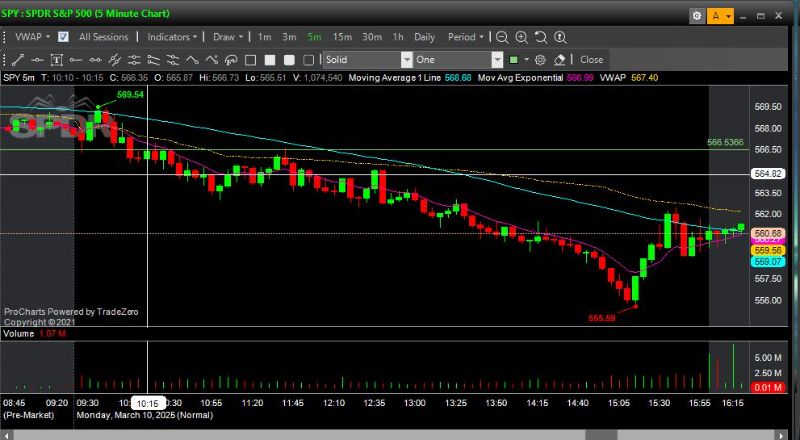Select the outlined square rectangle tool

tap(251, 60)
